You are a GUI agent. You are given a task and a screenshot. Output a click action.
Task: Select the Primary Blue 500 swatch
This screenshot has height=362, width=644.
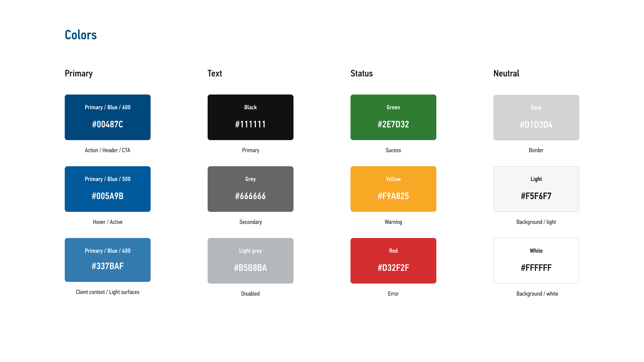coord(107,189)
